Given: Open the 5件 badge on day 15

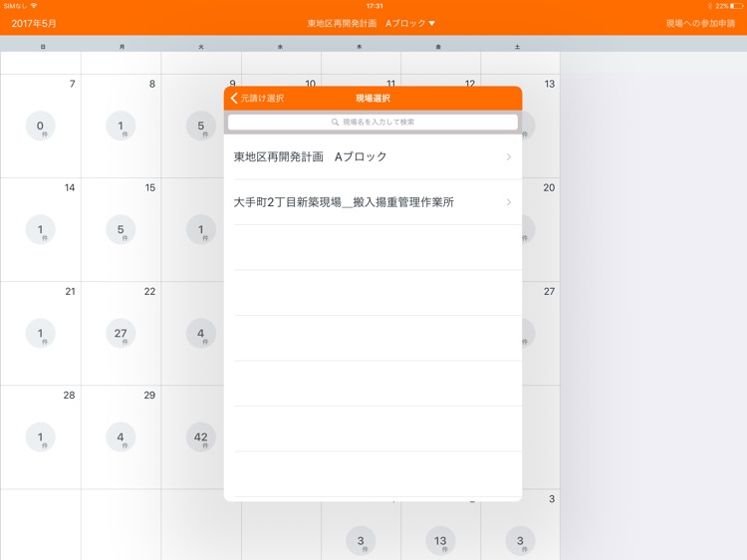Looking at the screenshot, I should pyautogui.click(x=121, y=230).
